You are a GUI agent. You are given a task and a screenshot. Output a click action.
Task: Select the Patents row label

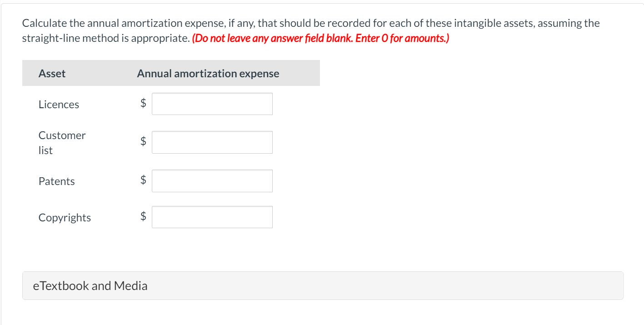pyautogui.click(x=56, y=181)
